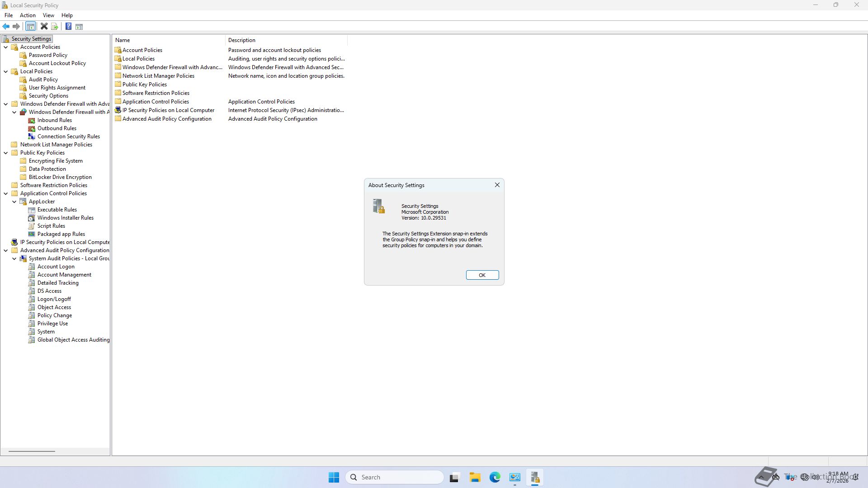Click the Show/Hide Action Pane icon
868x488 pixels.
click(x=79, y=27)
